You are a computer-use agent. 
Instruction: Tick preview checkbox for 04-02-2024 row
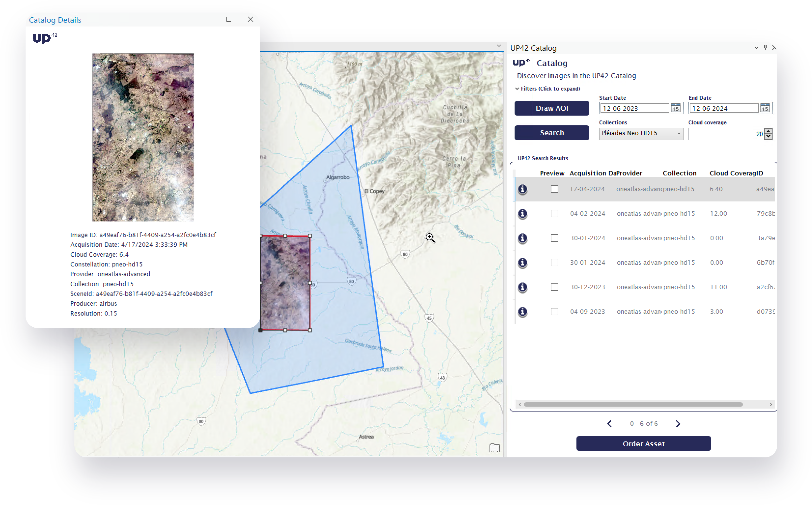click(555, 214)
